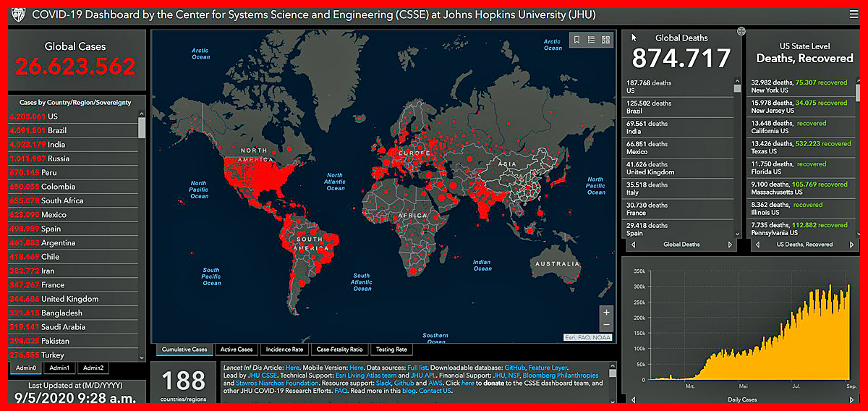The width and height of the screenshot is (868, 411).
Task: Select South Africa row in cases list
Action: pos(73,200)
